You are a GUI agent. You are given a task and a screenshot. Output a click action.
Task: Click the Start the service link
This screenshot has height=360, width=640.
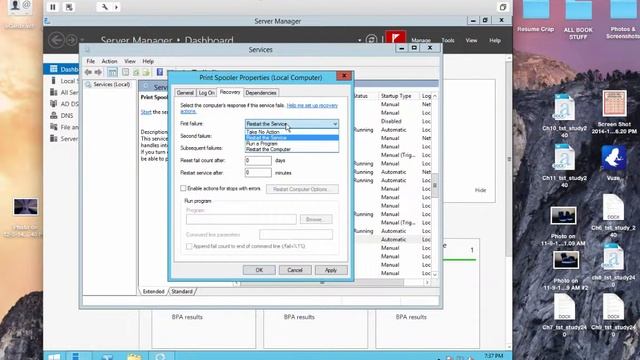click(x=146, y=112)
